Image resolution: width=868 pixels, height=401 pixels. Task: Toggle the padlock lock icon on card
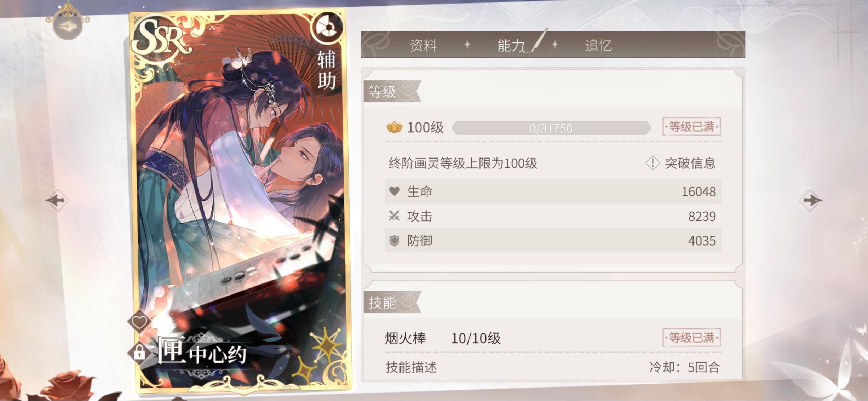[139, 353]
